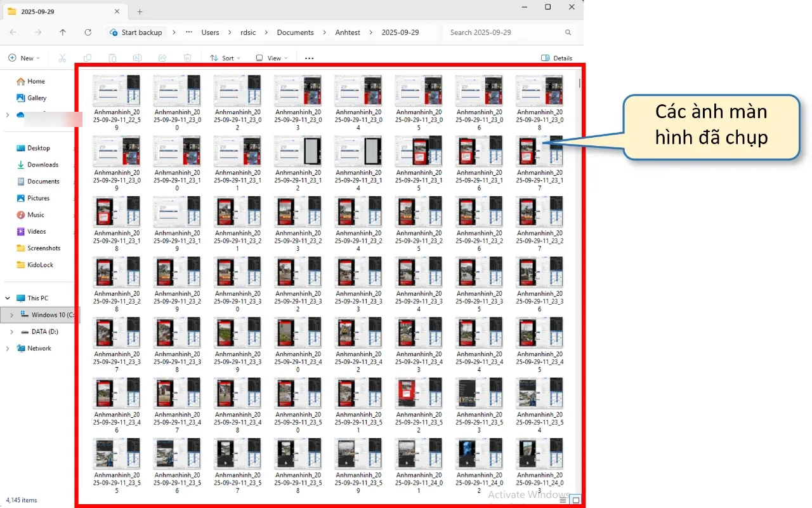
Task: Click the vertical scrollbar thumb
Action: (x=579, y=83)
